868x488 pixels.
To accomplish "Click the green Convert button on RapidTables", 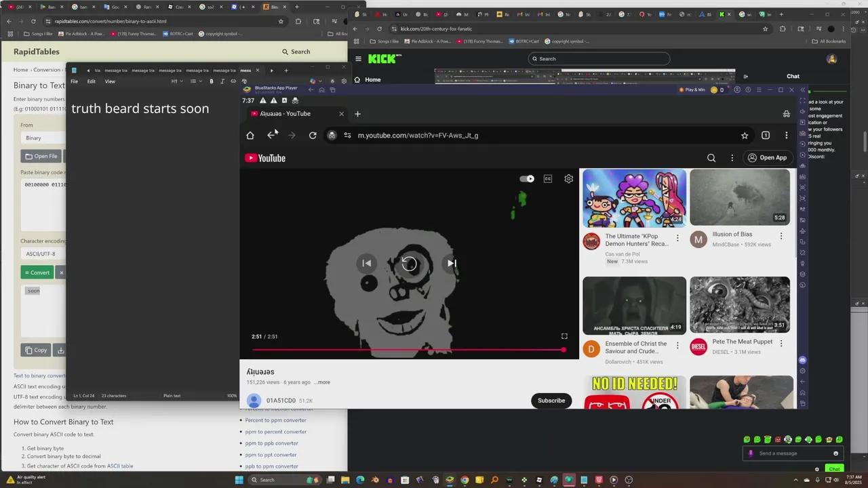I will tap(37, 272).
